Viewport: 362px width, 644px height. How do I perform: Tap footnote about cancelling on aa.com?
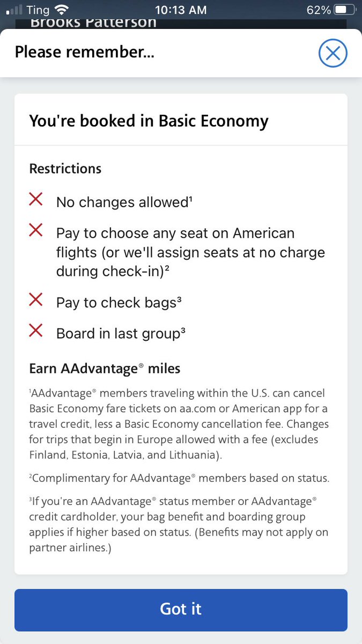[x=179, y=424]
